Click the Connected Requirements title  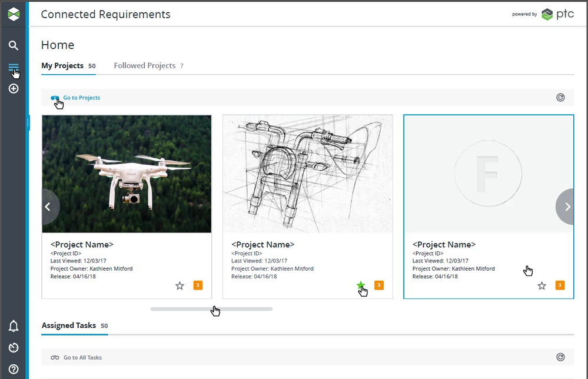click(x=105, y=14)
